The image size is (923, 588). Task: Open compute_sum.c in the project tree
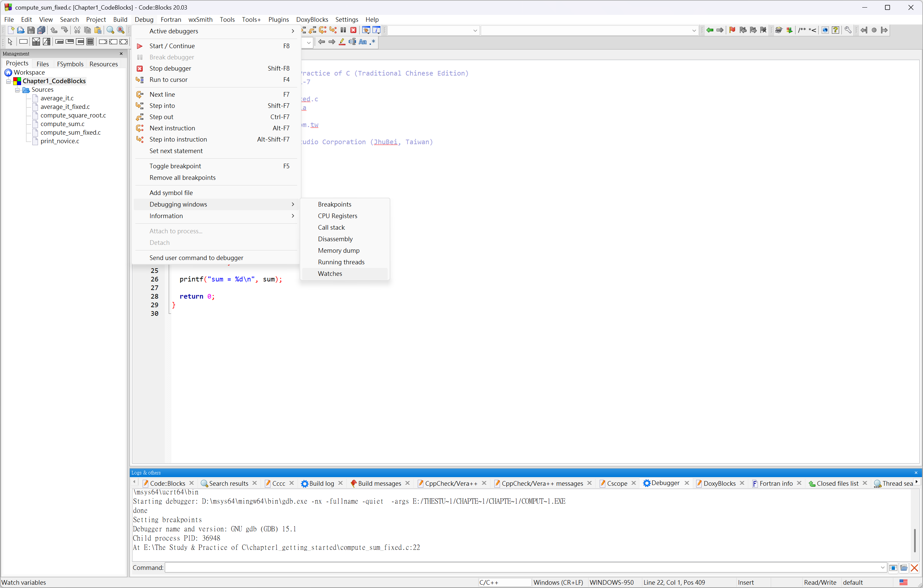[x=62, y=124]
